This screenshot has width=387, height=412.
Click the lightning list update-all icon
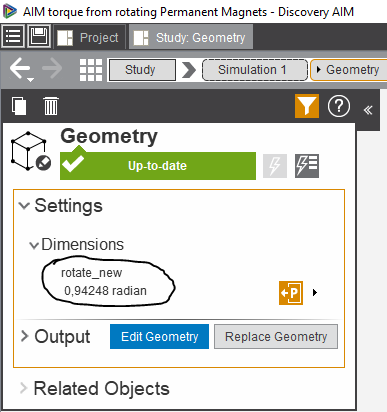[x=307, y=166]
